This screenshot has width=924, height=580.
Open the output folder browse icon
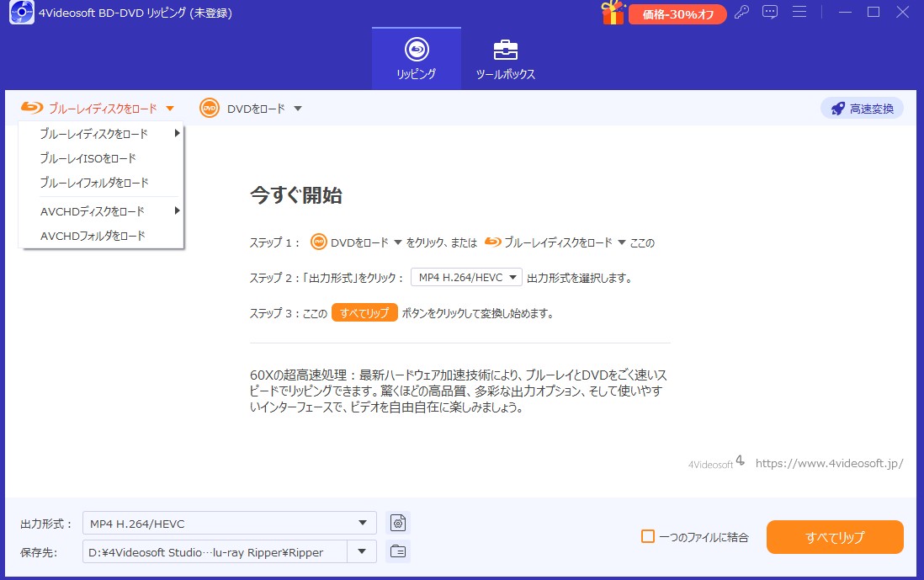click(x=398, y=551)
